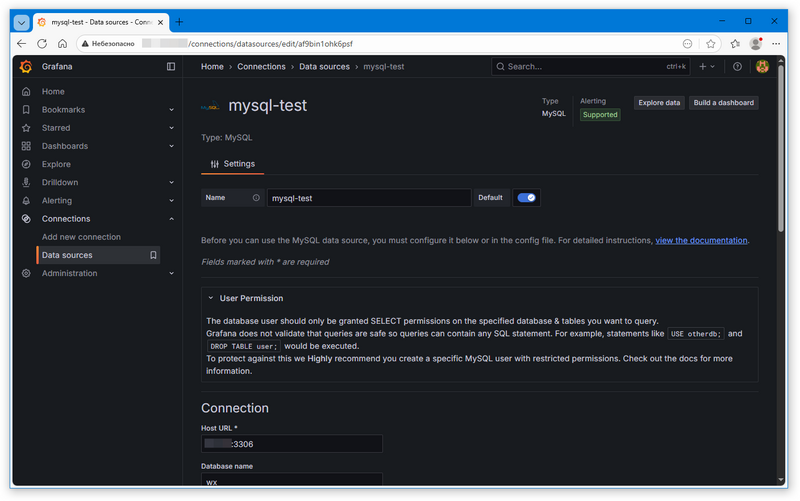
Task: Expand the Starred section chevron
Action: point(171,128)
